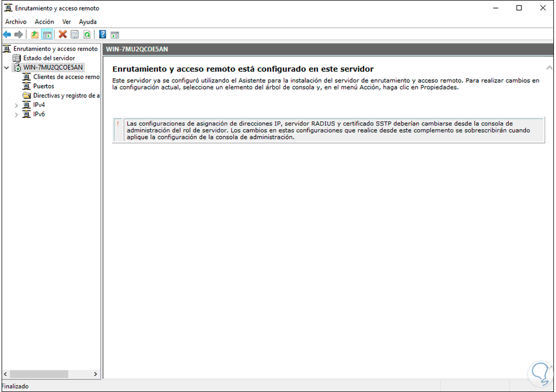
Task: Click the green Refresh icon
Action: pyautogui.click(x=87, y=35)
